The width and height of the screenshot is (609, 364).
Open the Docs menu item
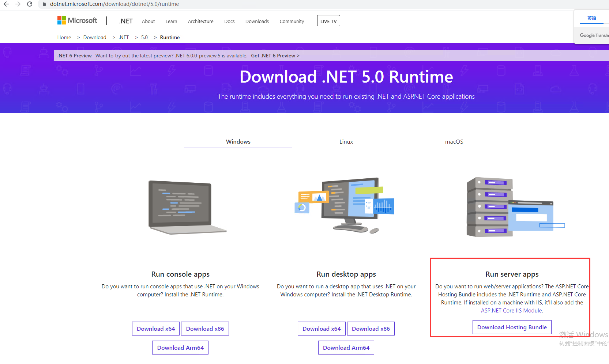point(229,22)
